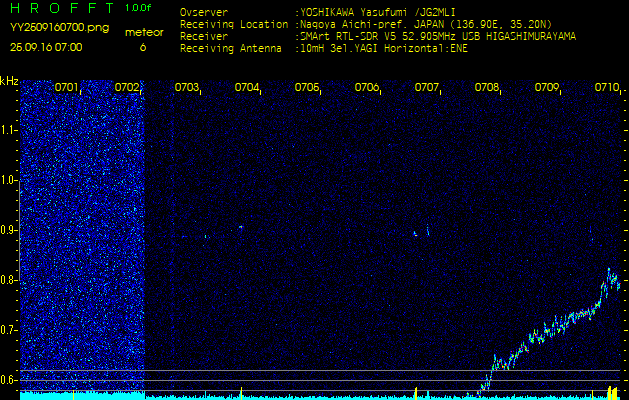
Task: Click the Nagoya Aichi-pref. JAPAN location text
Action: tap(426, 24)
